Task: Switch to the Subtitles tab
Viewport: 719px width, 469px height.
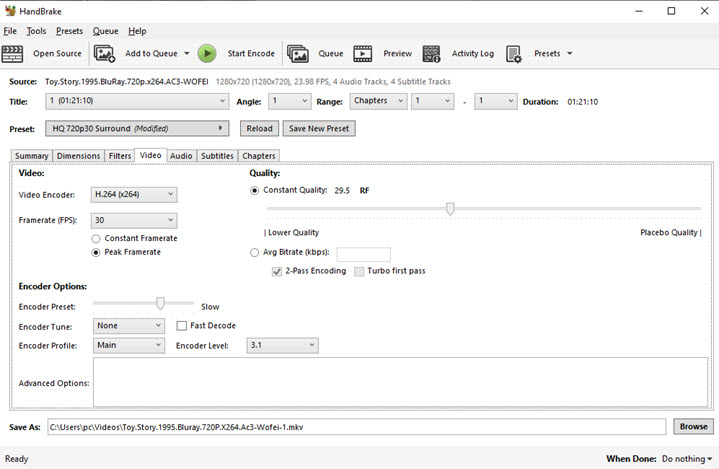Action: [x=217, y=156]
